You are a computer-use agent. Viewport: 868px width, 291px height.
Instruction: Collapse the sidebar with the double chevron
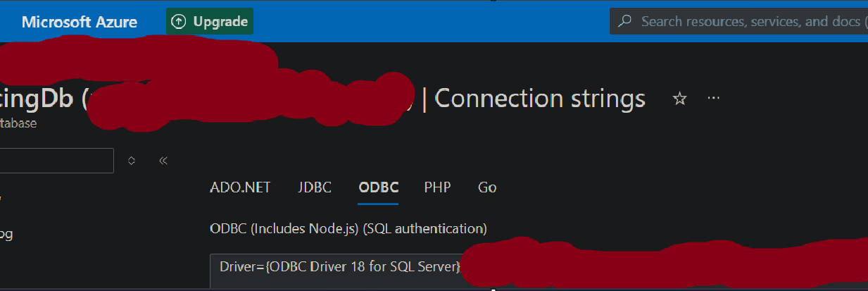click(163, 161)
